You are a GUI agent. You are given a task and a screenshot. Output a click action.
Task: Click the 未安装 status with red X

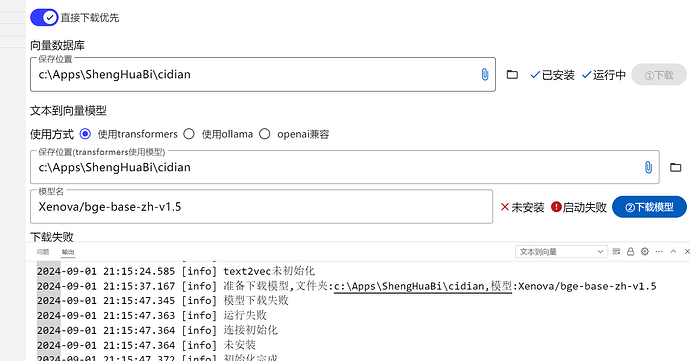[x=522, y=207]
